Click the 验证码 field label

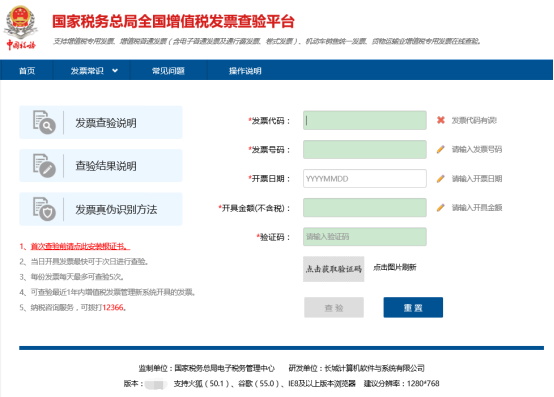point(273,237)
